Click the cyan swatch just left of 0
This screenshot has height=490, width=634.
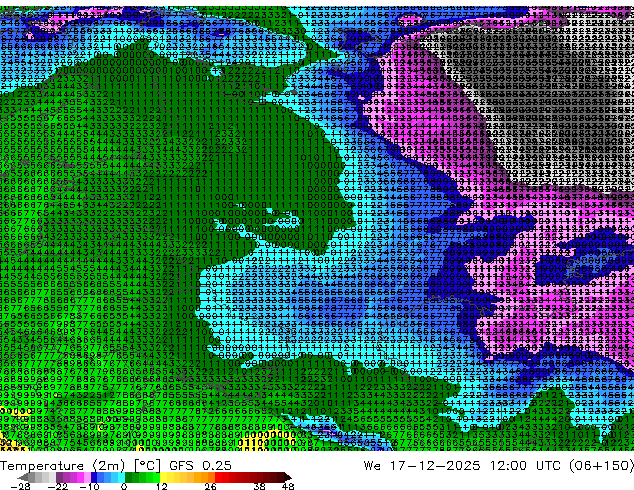[121, 477]
